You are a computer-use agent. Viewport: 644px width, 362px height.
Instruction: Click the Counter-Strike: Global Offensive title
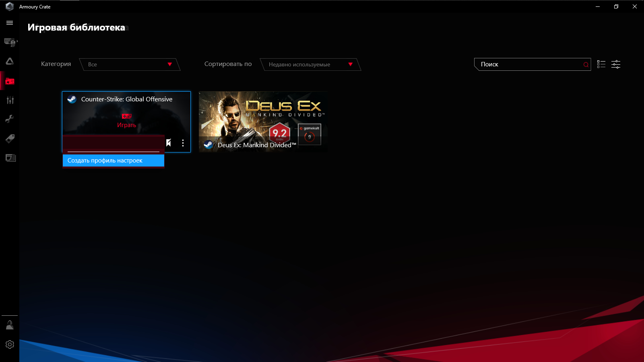[x=127, y=99]
